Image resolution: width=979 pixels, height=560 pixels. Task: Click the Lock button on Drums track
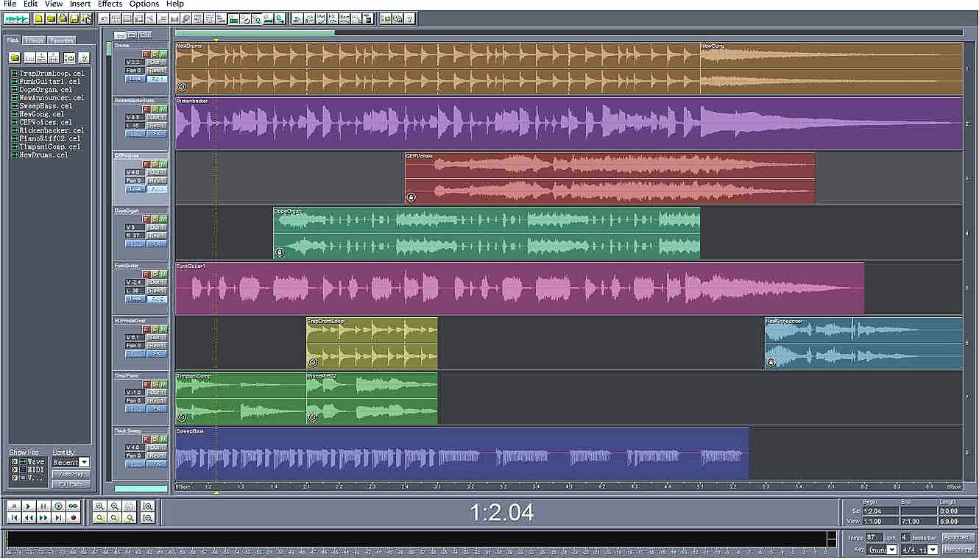pos(135,79)
